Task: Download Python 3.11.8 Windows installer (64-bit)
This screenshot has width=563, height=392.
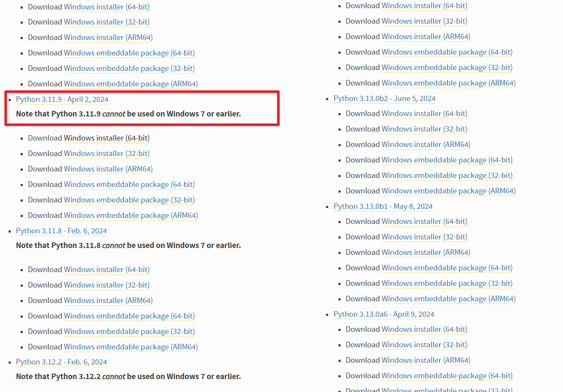Action: [107, 269]
